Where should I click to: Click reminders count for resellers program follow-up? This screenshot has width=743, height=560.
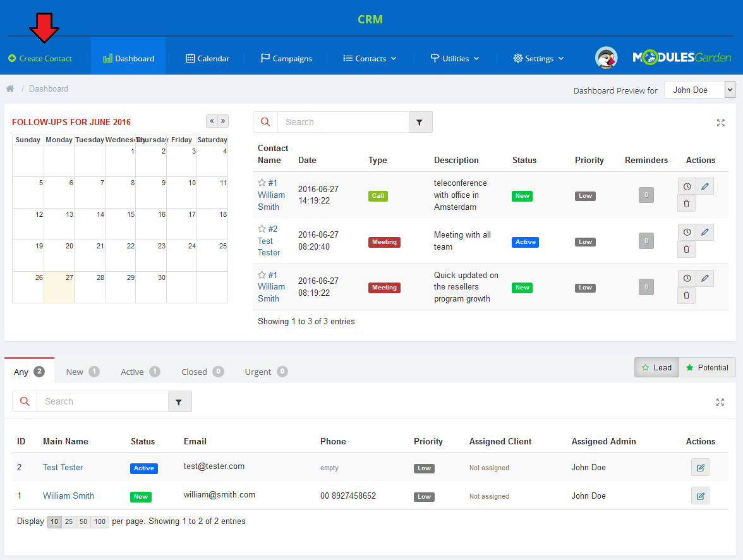click(x=646, y=287)
